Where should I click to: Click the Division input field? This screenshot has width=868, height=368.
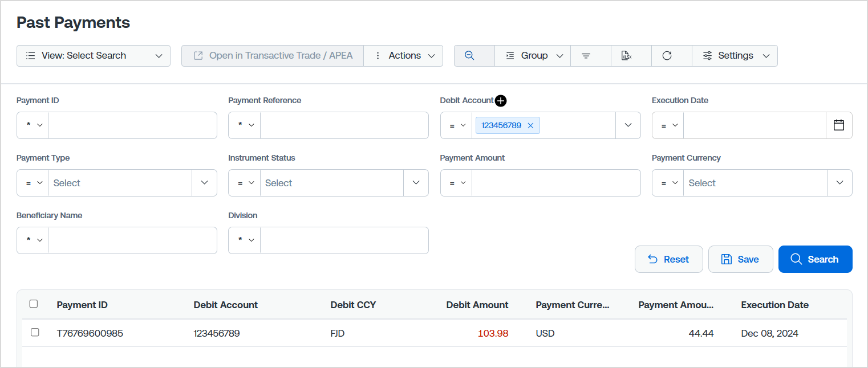pyautogui.click(x=344, y=240)
